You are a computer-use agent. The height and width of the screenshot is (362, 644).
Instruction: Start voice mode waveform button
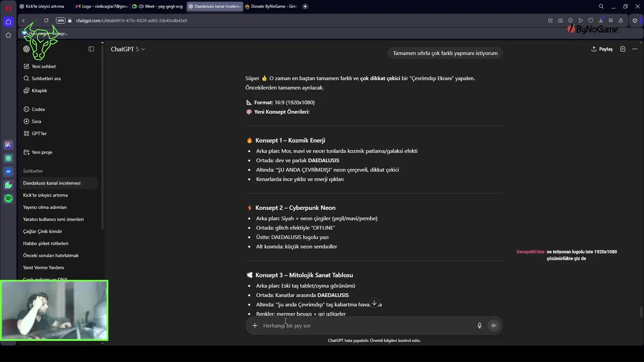click(494, 326)
